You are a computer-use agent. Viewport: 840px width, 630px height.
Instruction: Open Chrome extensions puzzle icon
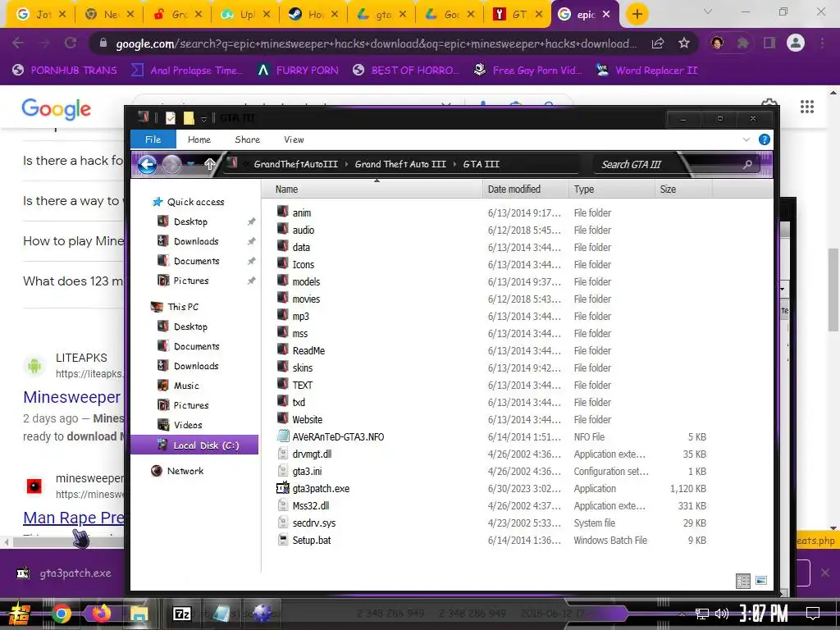click(742, 43)
